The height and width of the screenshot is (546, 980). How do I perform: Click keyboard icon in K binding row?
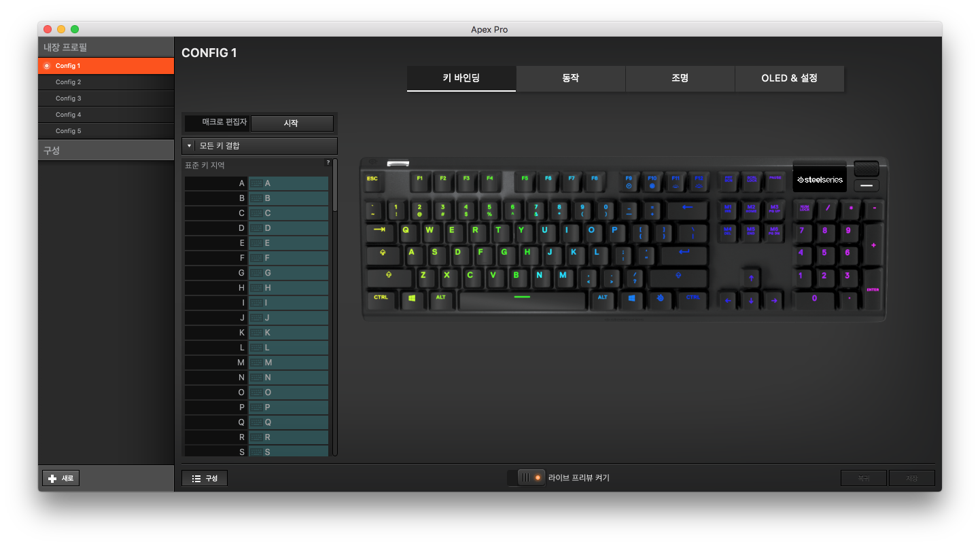256,333
